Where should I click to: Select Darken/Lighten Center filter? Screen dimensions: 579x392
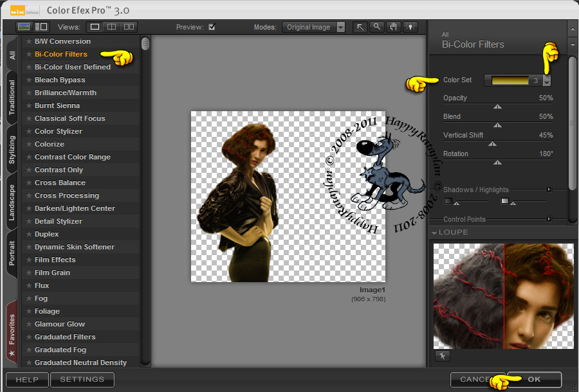point(75,208)
